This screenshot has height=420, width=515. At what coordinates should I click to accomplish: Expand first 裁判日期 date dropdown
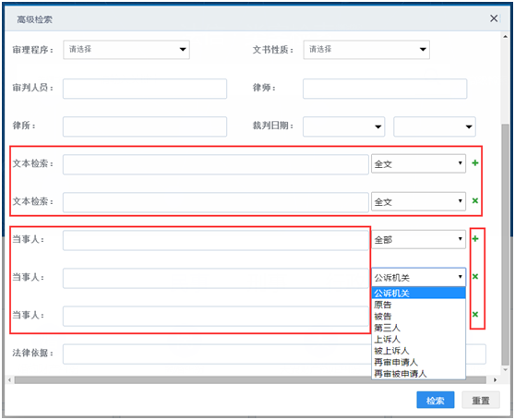(343, 126)
